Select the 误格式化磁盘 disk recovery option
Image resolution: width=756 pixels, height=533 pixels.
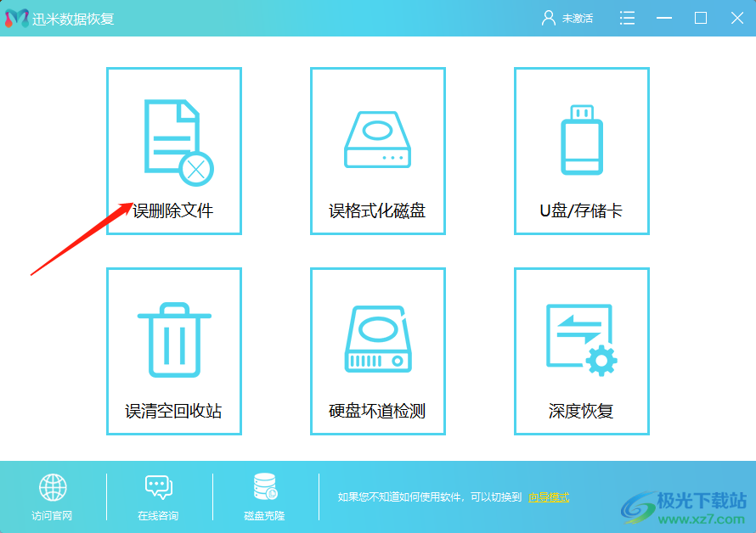tap(377, 151)
